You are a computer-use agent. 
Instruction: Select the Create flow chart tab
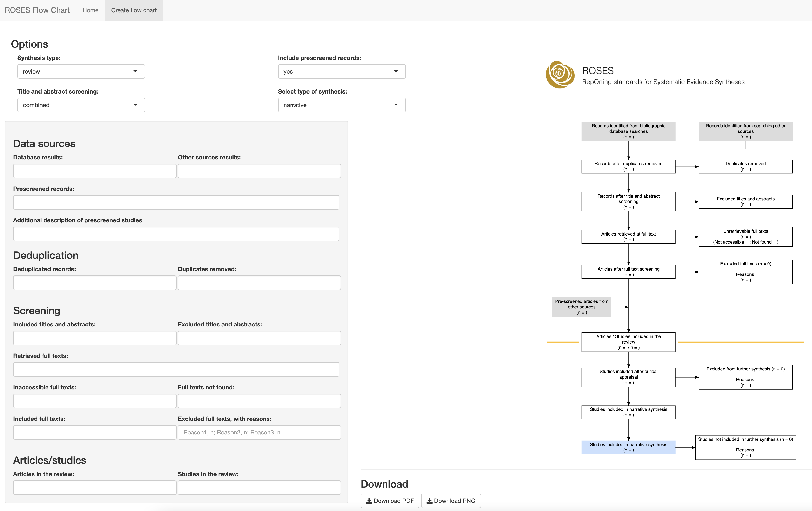click(x=134, y=10)
